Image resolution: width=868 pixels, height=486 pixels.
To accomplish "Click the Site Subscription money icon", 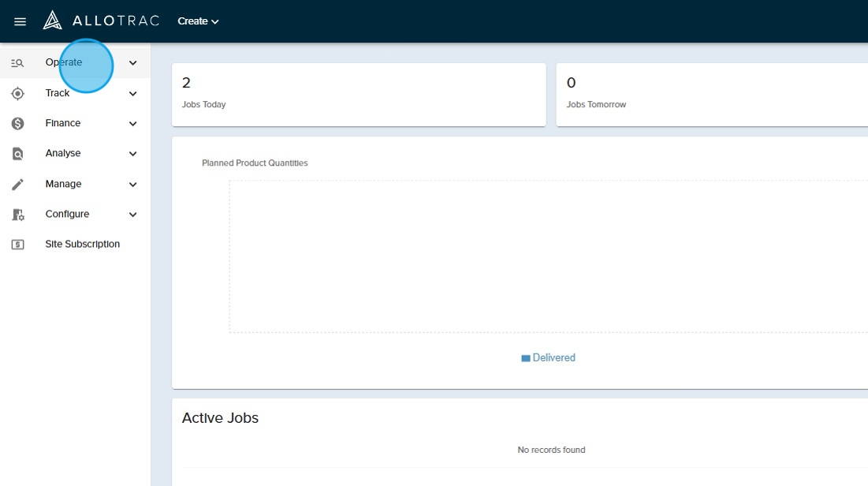I will click(17, 245).
